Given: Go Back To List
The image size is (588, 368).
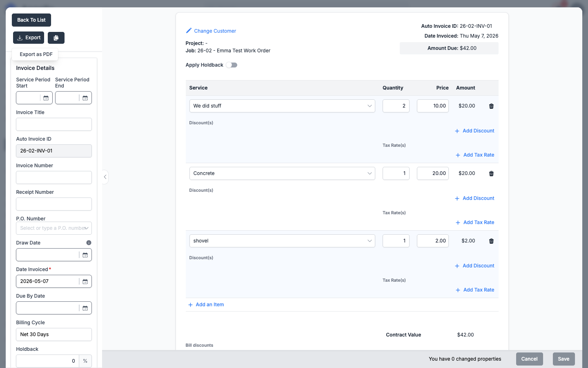Looking at the screenshot, I should tap(31, 20).
